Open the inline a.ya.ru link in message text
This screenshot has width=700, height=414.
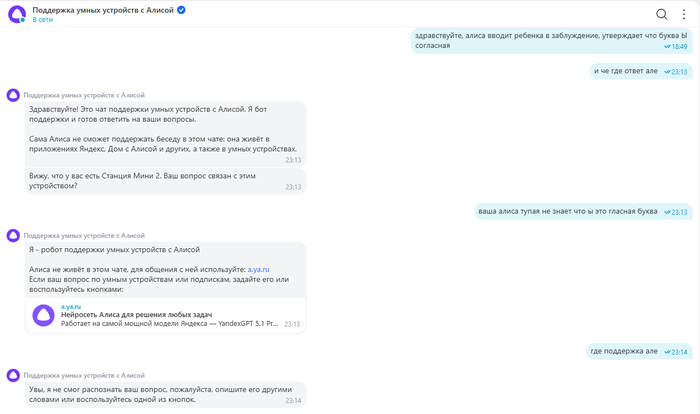coord(258,269)
